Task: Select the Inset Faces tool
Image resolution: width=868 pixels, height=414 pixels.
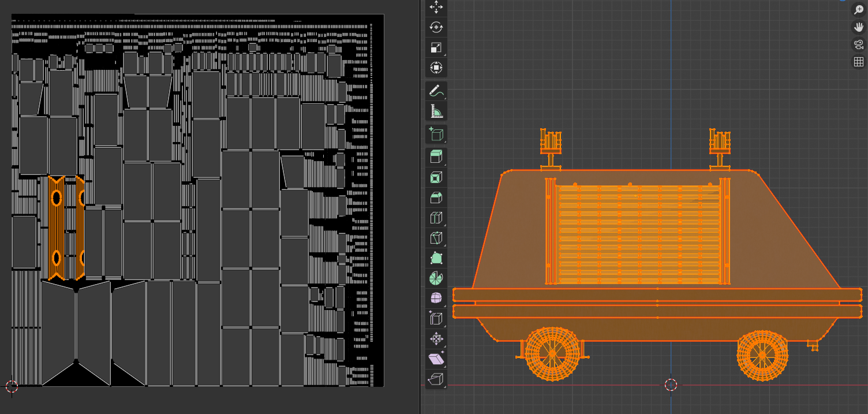Action: tap(436, 177)
